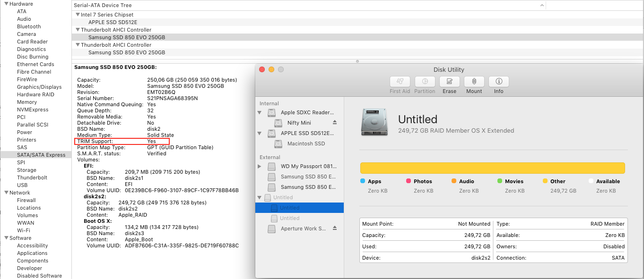Eject the Aperture Work volume
The width and height of the screenshot is (644, 279).
[x=335, y=228]
